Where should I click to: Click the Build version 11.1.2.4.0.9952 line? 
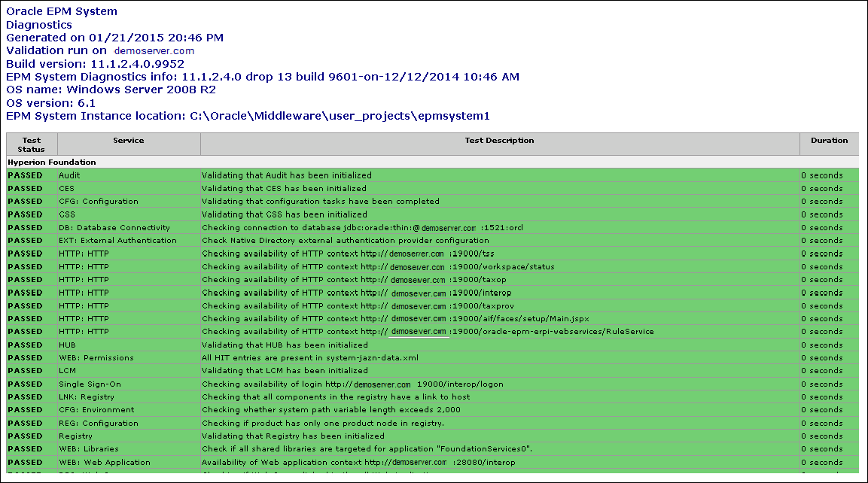pos(95,64)
